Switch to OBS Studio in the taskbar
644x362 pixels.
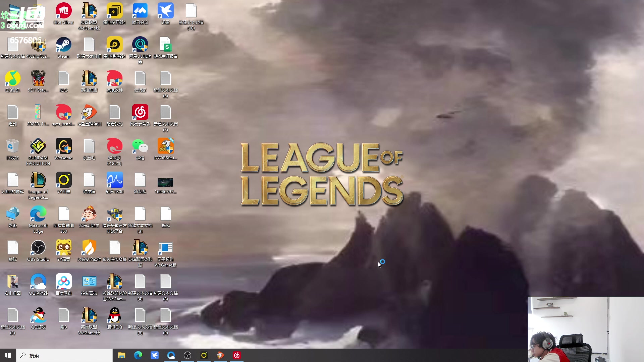(x=187, y=355)
